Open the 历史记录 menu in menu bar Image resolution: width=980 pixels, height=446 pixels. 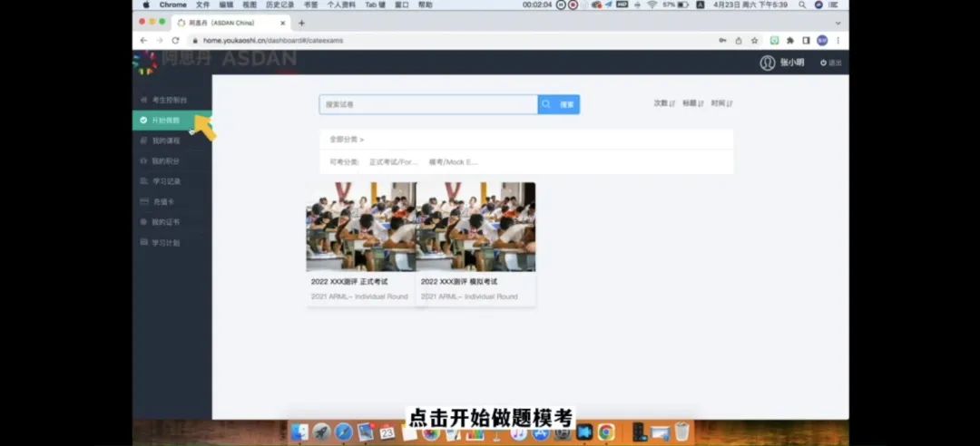coord(279,5)
